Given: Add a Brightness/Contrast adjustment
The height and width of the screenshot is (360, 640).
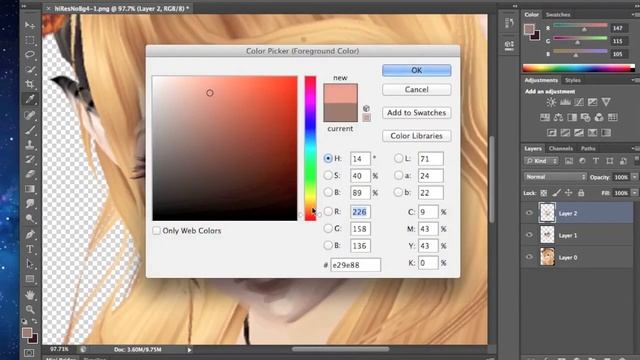Looking at the screenshot, I should point(551,102).
